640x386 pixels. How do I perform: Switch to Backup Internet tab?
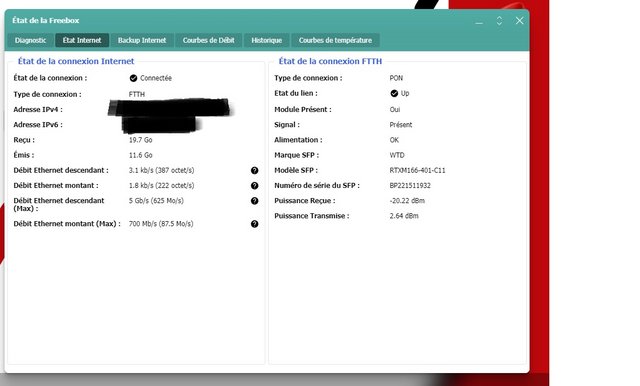[x=142, y=40]
